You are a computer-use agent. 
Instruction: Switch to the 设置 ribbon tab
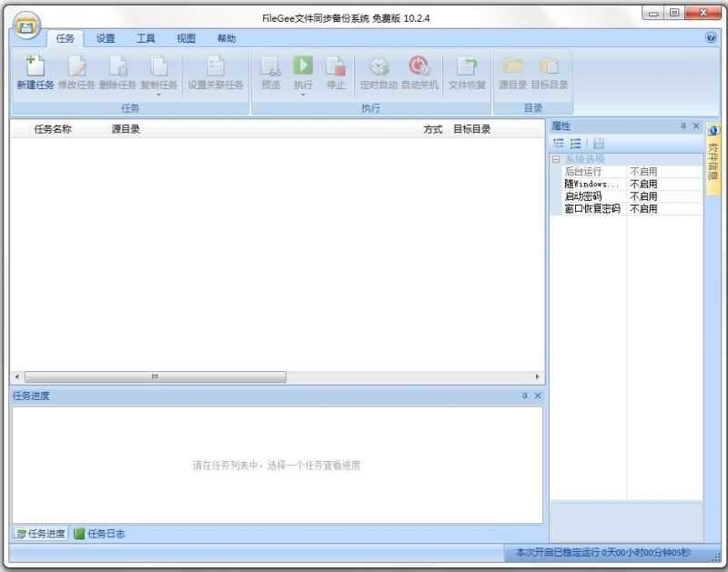[x=105, y=37]
